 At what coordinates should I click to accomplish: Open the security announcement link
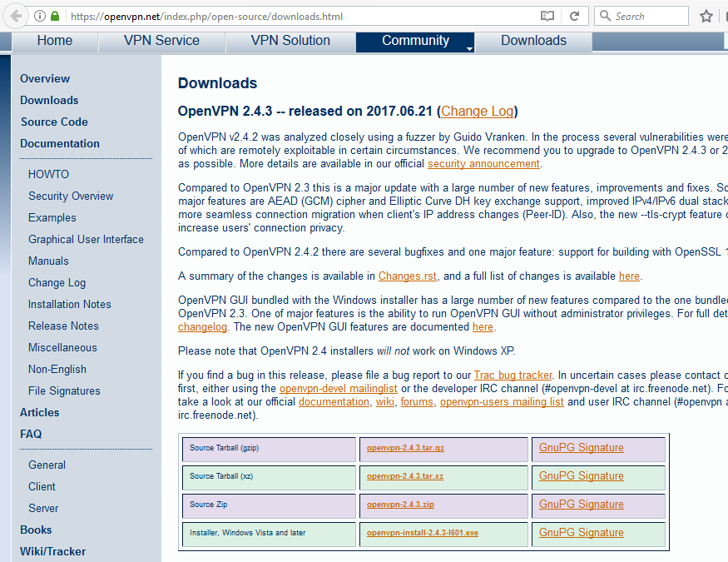point(483,164)
